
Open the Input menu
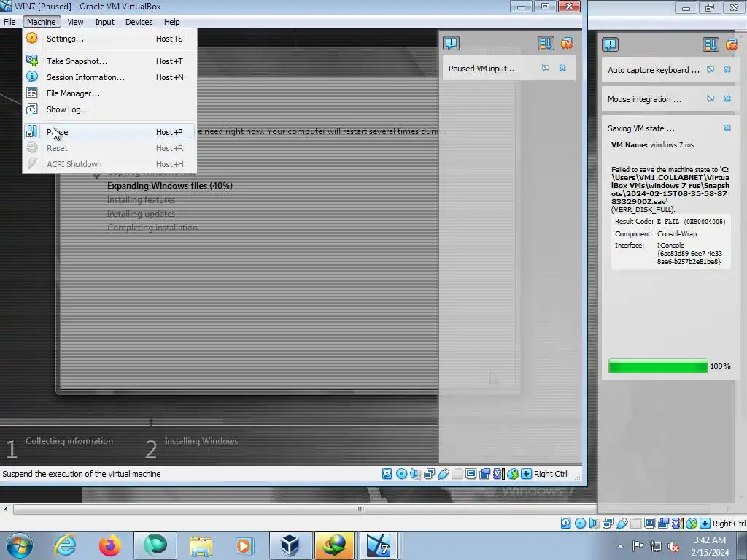click(x=104, y=22)
